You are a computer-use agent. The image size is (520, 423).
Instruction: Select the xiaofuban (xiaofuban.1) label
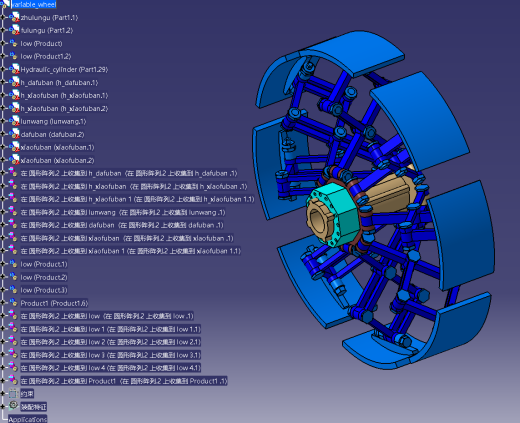pos(57,147)
